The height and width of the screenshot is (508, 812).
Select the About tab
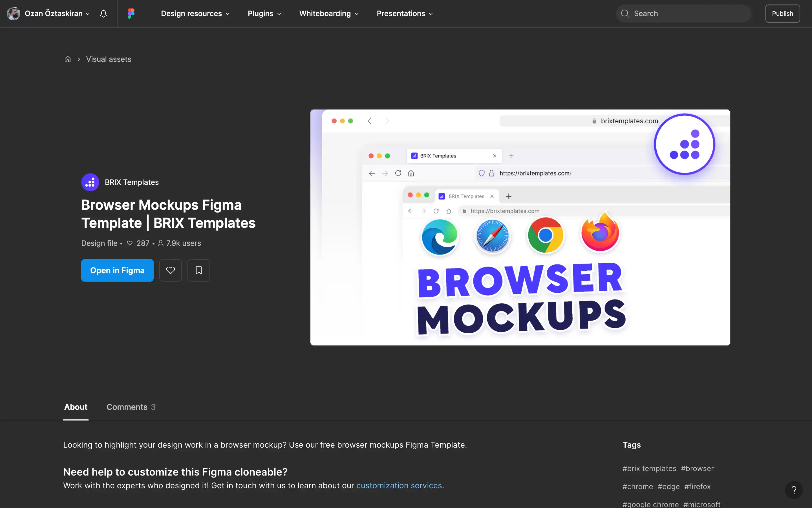pyautogui.click(x=76, y=407)
